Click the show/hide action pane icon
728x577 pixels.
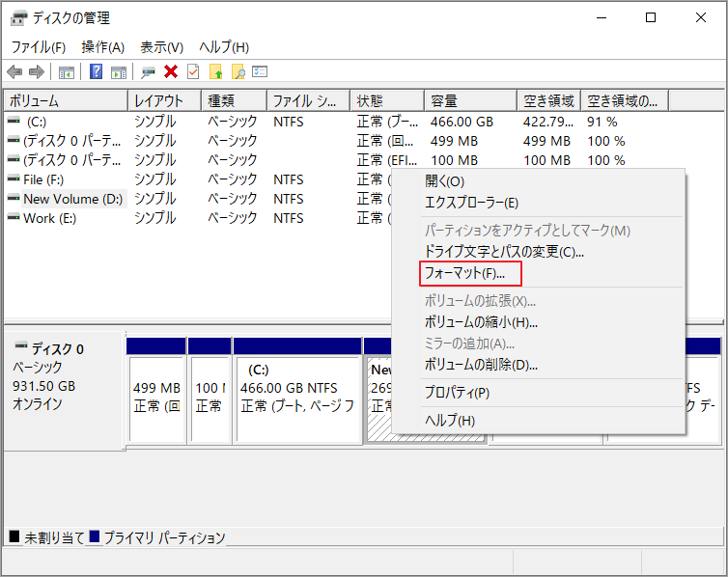[x=119, y=72]
